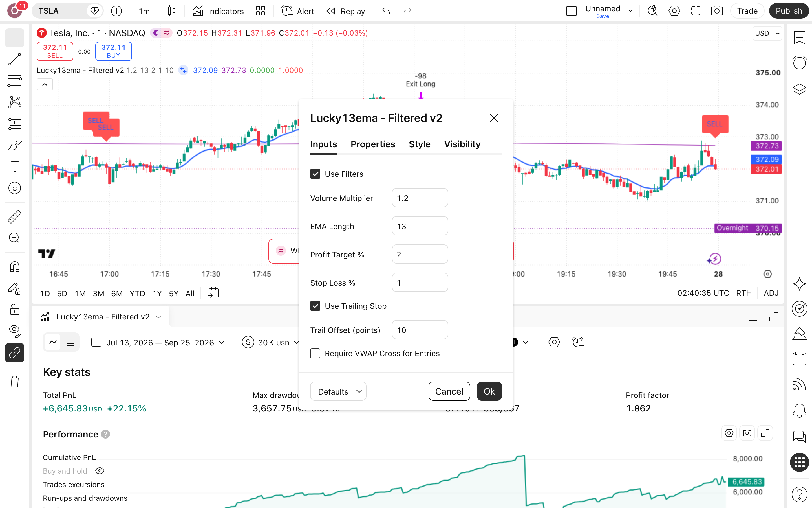
Task: Activate the zoom in tool
Action: point(14,238)
